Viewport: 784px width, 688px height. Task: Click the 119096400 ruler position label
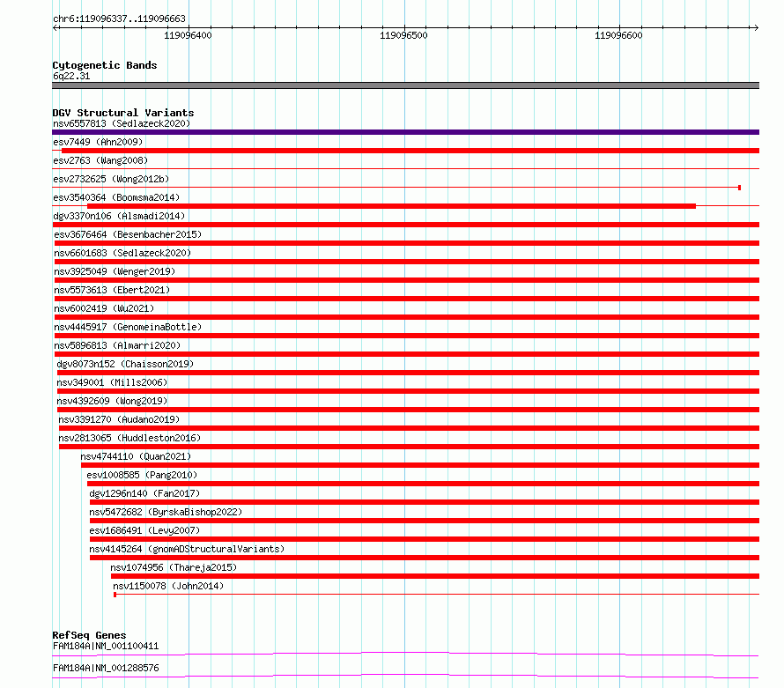[188, 35]
